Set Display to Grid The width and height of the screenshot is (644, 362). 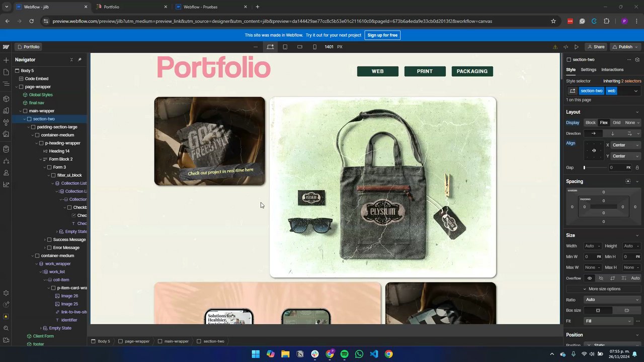616,123
